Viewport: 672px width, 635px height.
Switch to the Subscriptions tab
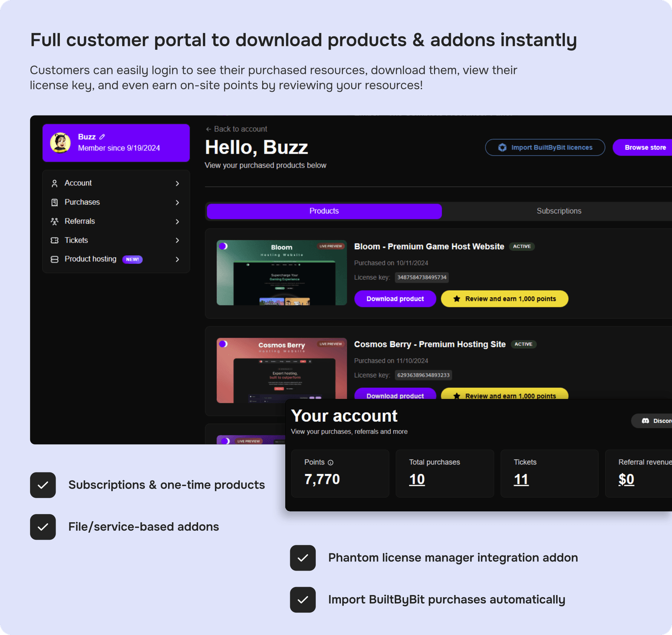[559, 211]
